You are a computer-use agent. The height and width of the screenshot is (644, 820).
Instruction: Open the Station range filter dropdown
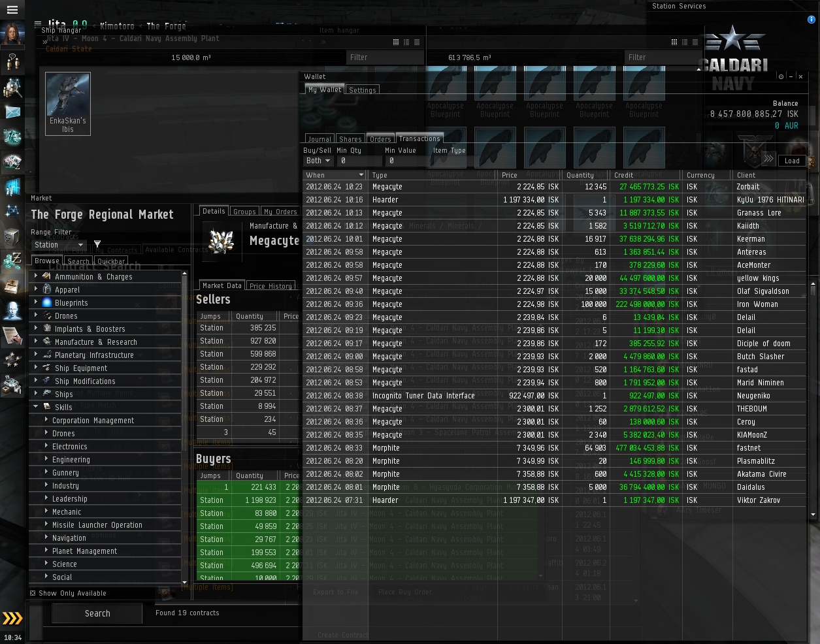point(59,245)
